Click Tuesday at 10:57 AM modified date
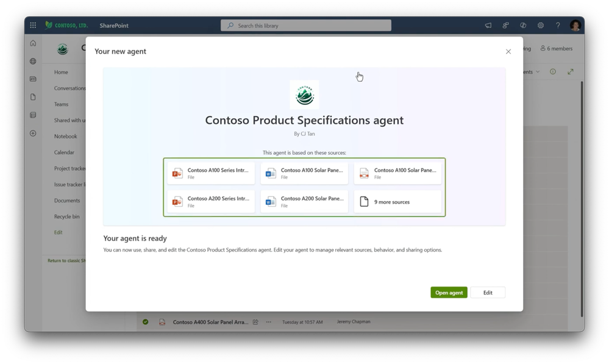Viewport: 609px width, 364px height. click(302, 322)
